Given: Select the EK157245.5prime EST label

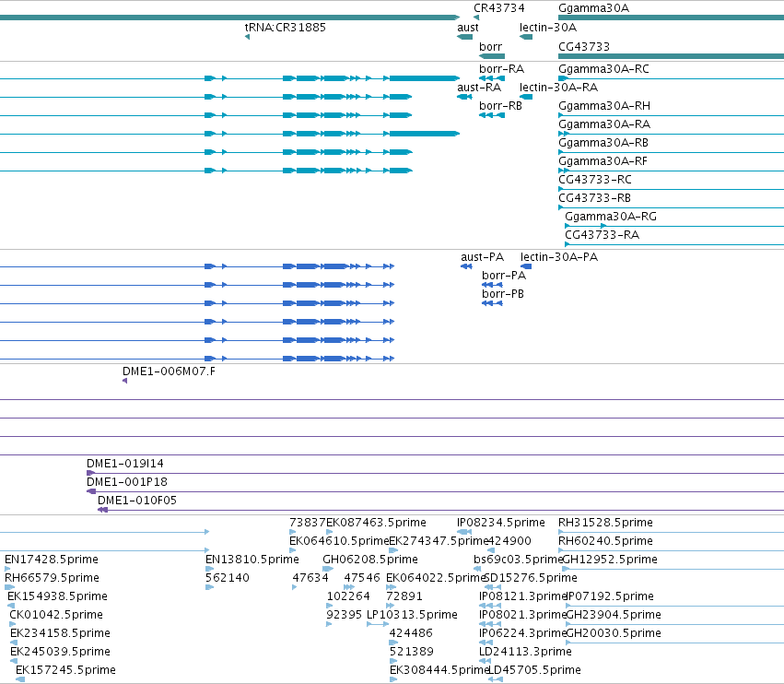Looking at the screenshot, I should (65, 670).
